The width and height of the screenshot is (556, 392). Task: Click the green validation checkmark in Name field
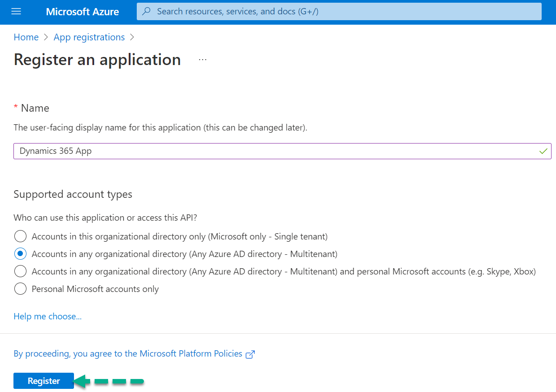[543, 151]
